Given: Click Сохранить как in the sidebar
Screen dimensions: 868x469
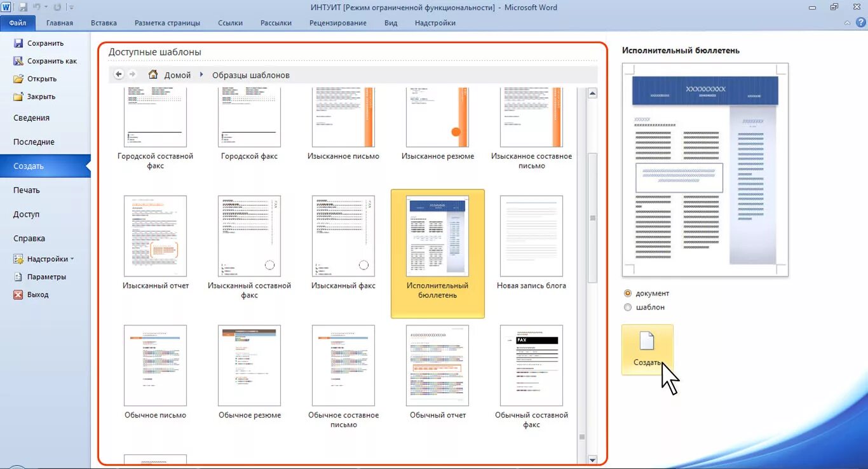Looking at the screenshot, I should (45, 61).
